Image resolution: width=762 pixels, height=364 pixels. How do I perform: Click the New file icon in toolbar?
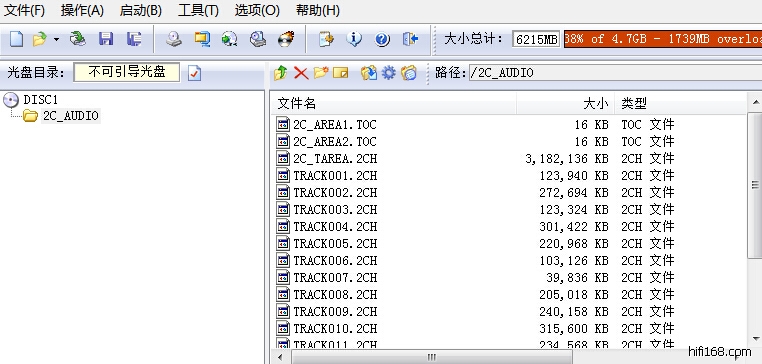pos(16,39)
